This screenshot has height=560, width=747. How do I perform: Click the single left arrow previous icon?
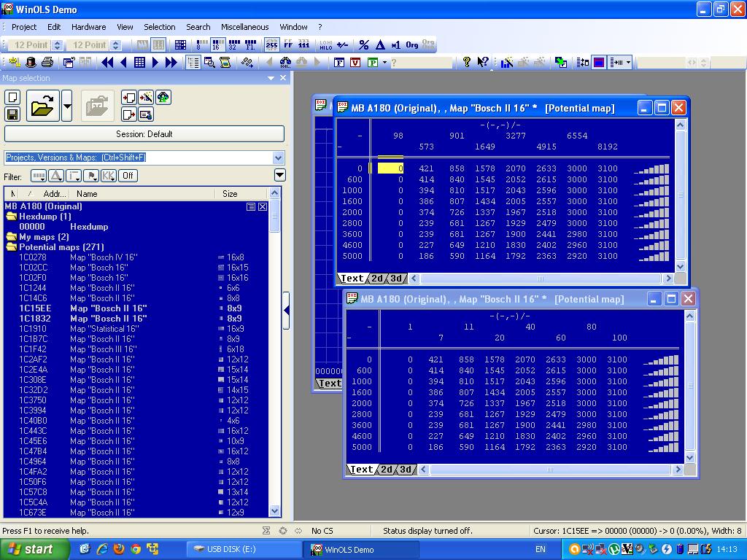[123, 63]
